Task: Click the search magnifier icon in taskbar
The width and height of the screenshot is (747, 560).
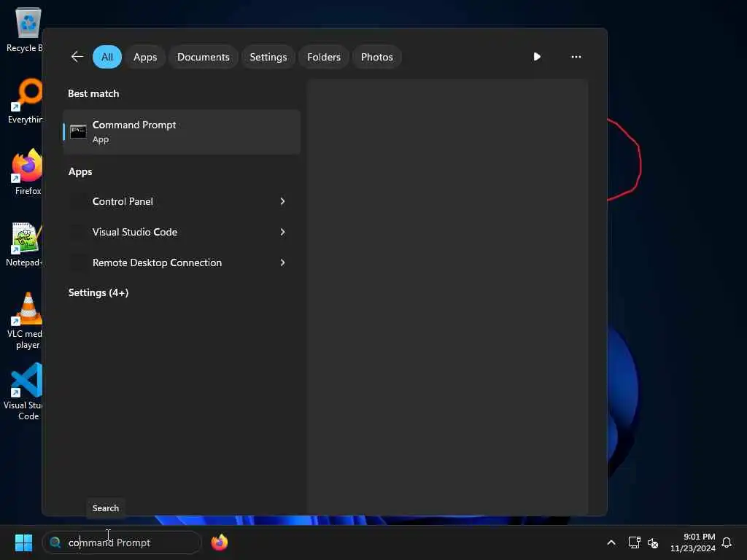Action: 55,542
